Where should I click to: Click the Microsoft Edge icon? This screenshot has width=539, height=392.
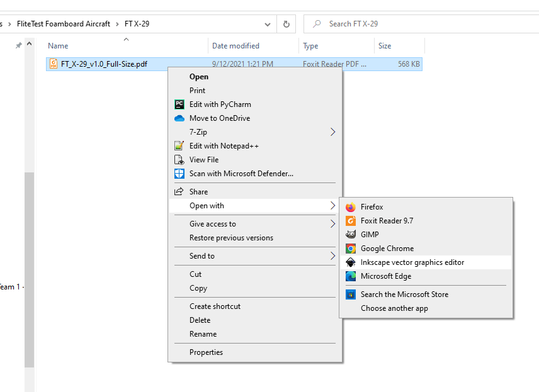(351, 276)
